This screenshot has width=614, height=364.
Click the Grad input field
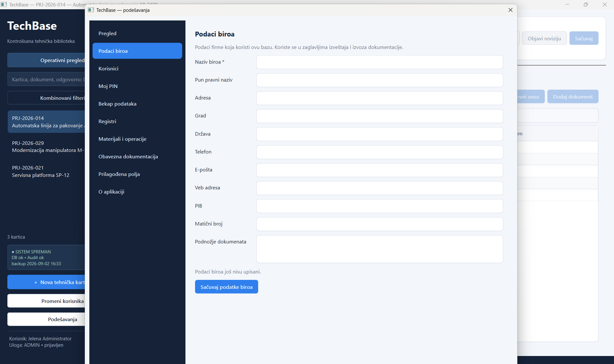[380, 116]
